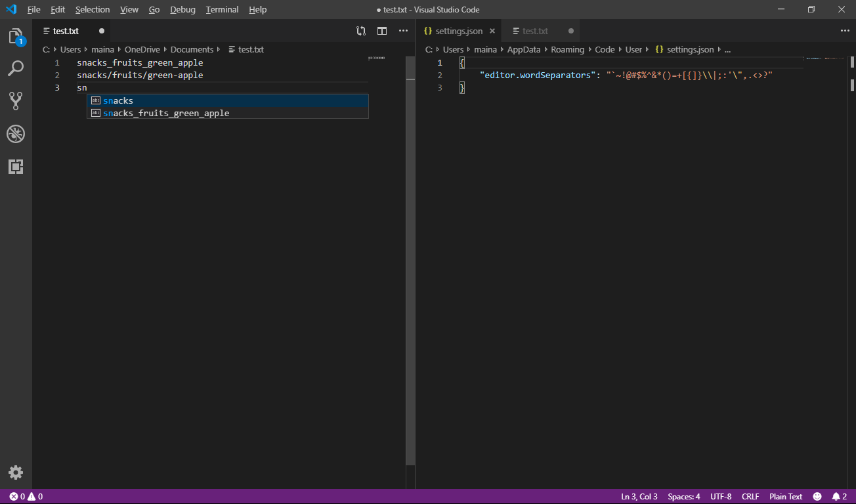Click the Split Editor icon

click(382, 31)
